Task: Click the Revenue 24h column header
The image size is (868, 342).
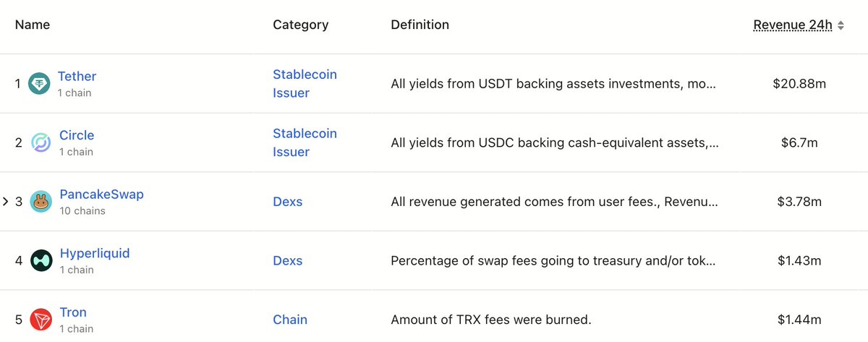Action: 793,25
